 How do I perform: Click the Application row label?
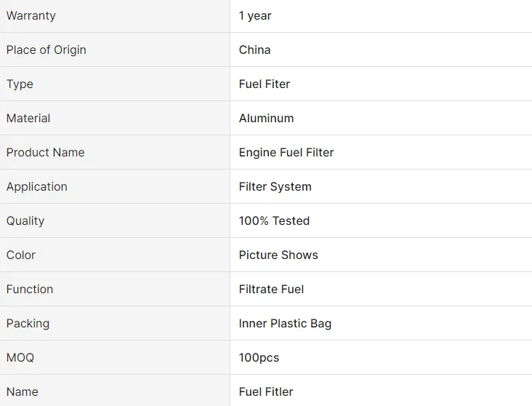coord(37,186)
